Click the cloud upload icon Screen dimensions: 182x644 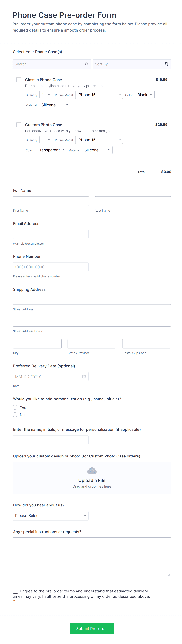[x=92, y=471]
